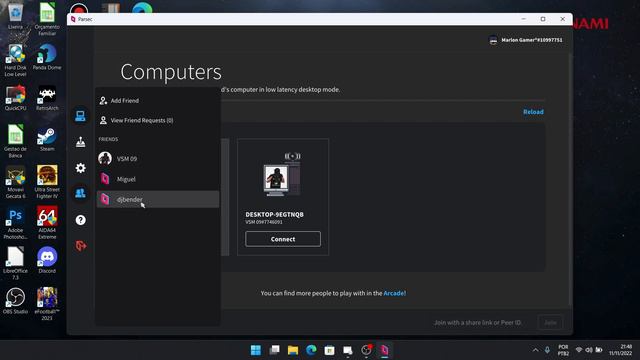The image size is (640, 360).
Task: Open Task View on taskbar
Action: pos(275,350)
